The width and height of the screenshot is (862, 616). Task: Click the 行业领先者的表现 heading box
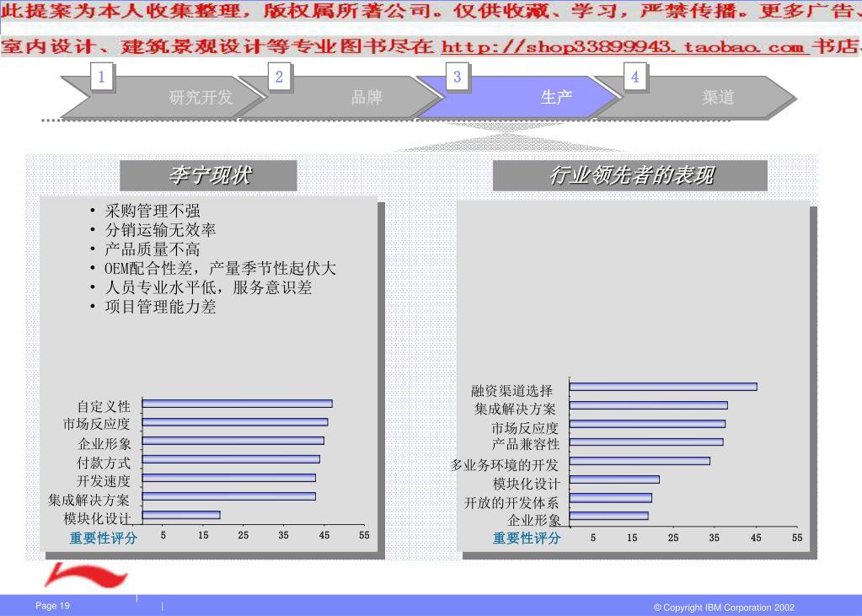[x=630, y=175]
